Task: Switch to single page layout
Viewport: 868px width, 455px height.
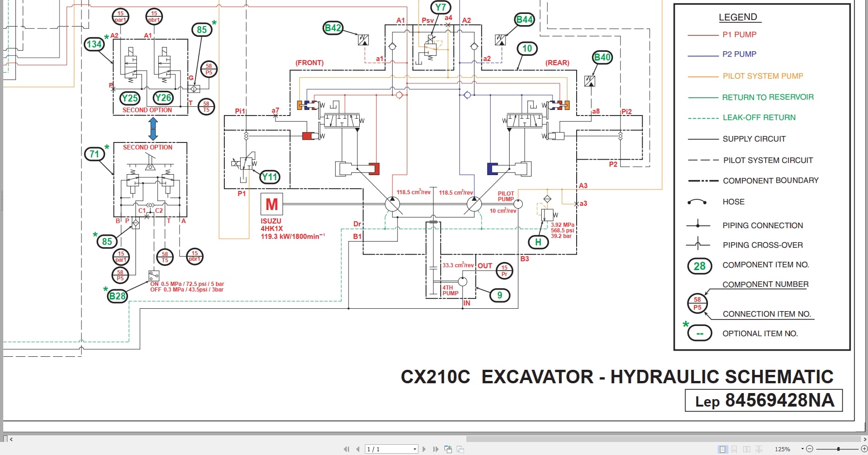Action: [724, 449]
